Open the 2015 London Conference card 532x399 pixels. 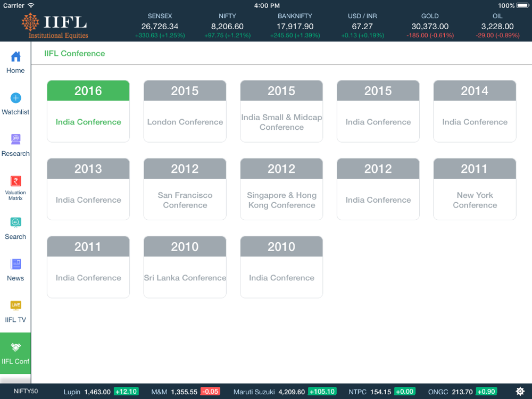(185, 111)
